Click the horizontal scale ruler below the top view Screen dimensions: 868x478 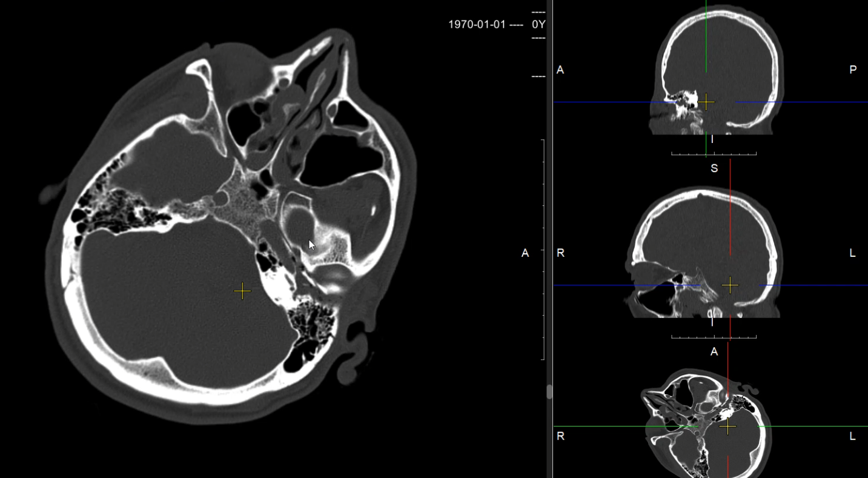point(714,154)
